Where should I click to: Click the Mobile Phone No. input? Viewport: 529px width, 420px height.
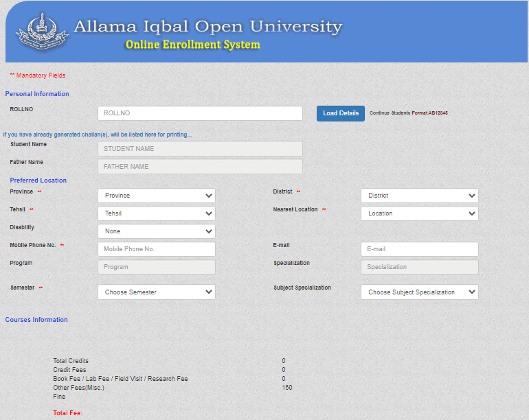[x=157, y=249]
